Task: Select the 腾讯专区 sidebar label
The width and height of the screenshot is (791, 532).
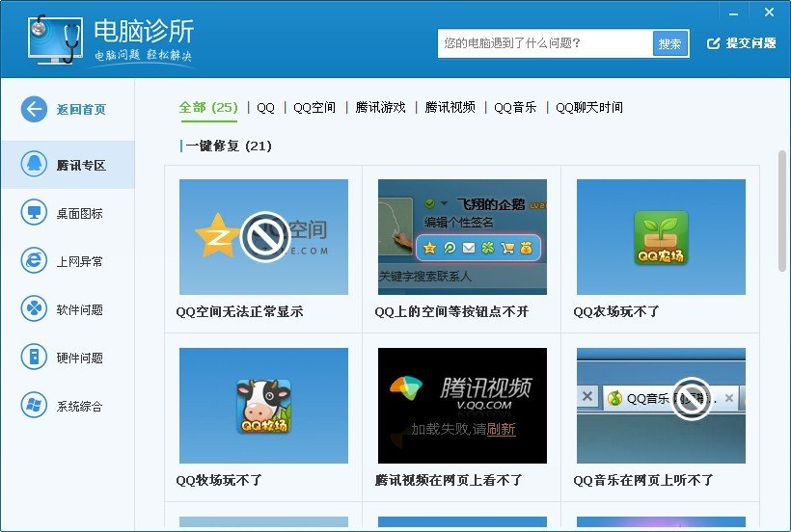Action: [x=81, y=165]
